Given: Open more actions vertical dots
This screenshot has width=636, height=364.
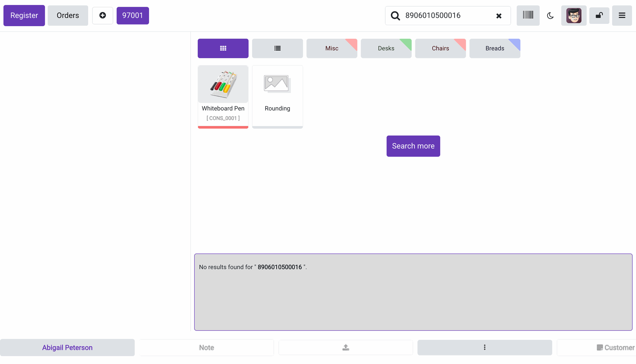Looking at the screenshot, I should click(485, 347).
